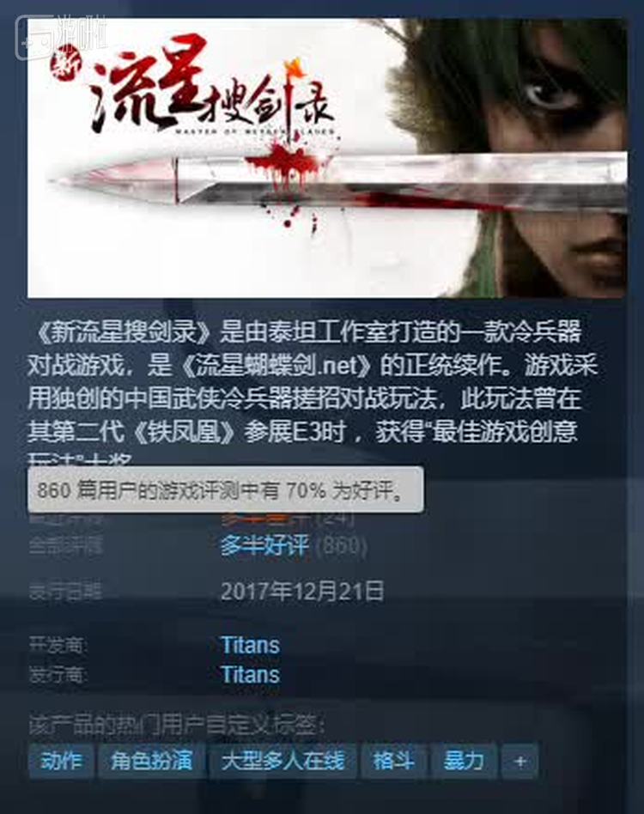This screenshot has width=644, height=814.
Task: Click the watermark logo in corner
Action: pos(60,36)
